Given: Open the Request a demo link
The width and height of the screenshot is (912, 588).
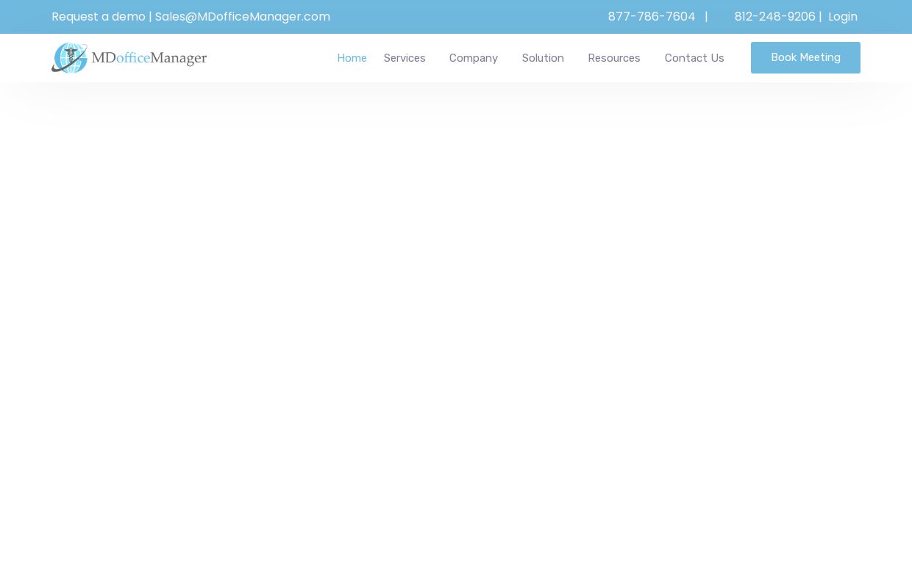Looking at the screenshot, I should (x=98, y=17).
